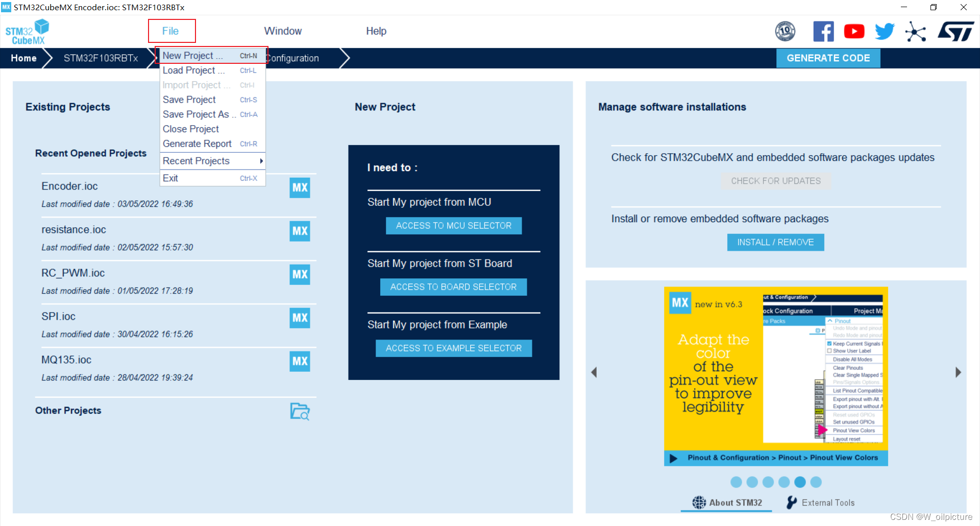The height and width of the screenshot is (526, 980).
Task: Switch to External Tools tab
Action: click(x=820, y=503)
